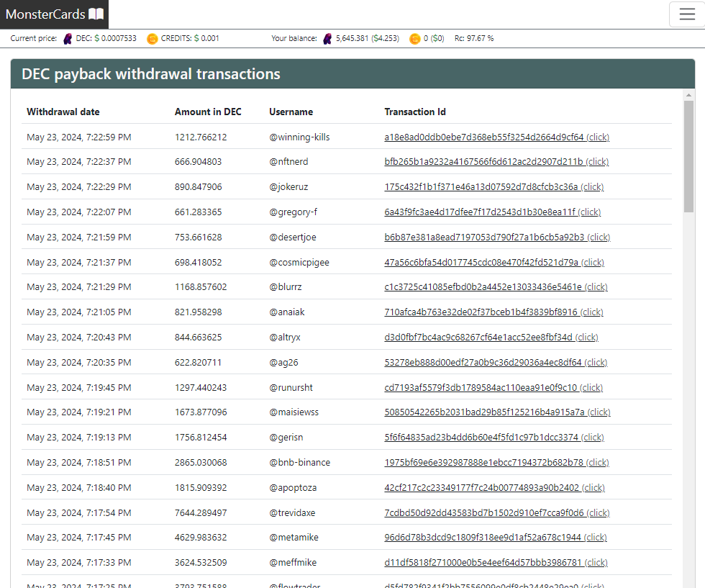The width and height of the screenshot is (705, 588).
Task: Click date May 23, 2024, 7:20:43 PM
Action: [x=79, y=338]
